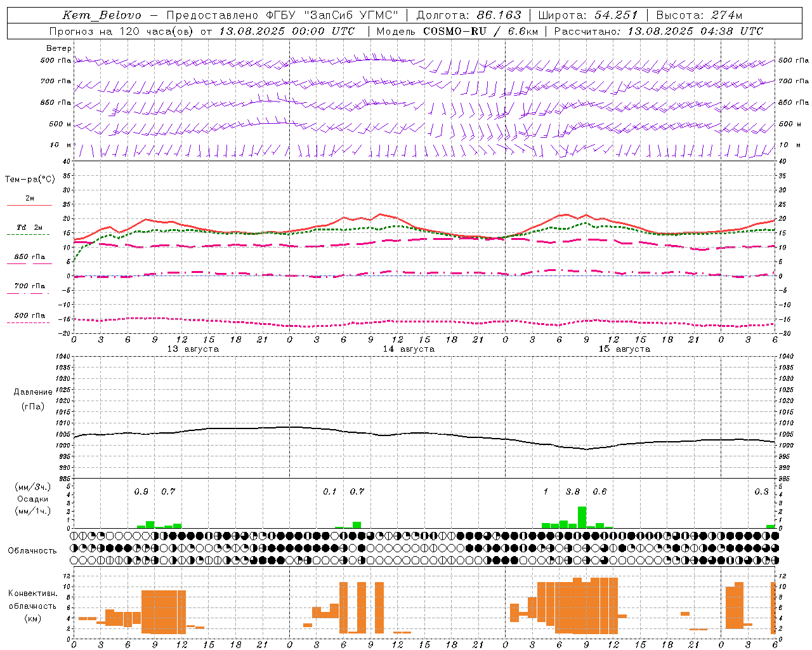This screenshot has height=650, width=812.
Task: Click the '850 гПа' temperature legend entry
Action: [x=29, y=257]
